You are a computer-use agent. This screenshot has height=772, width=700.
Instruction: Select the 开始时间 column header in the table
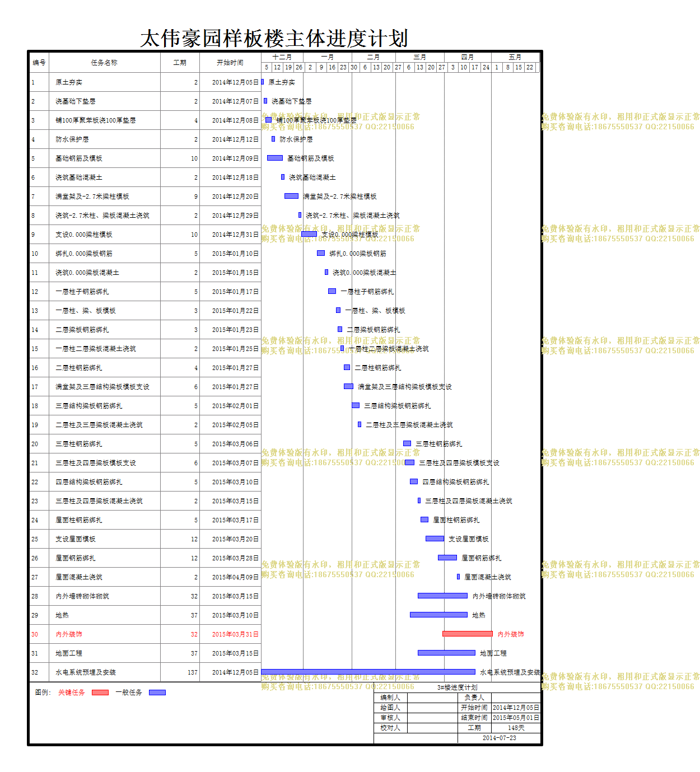[x=230, y=63]
